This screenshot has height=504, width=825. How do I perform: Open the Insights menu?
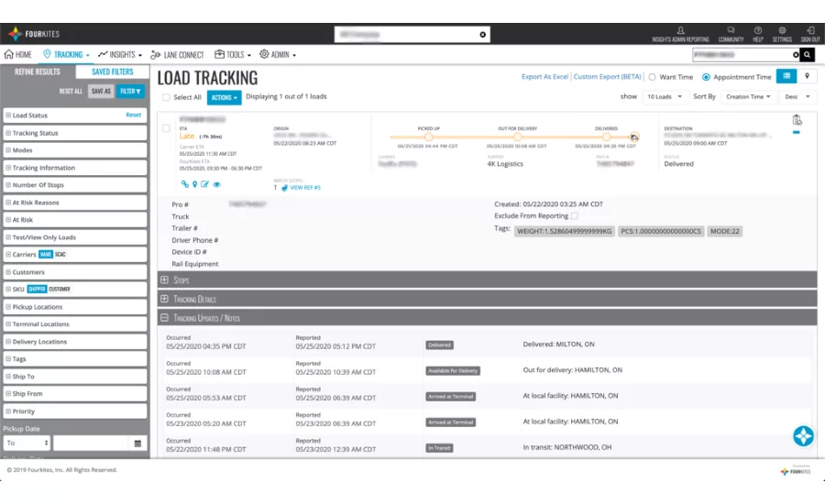120,55
